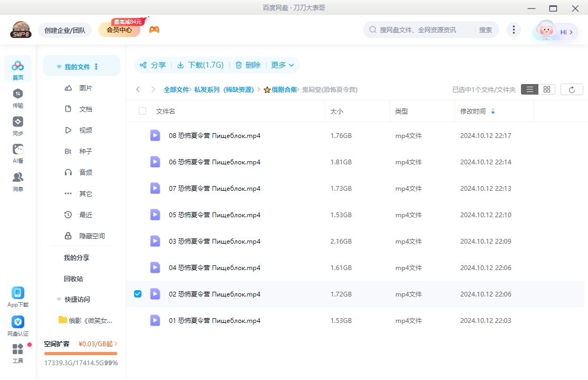Open the three-dot settings menu
588x380 pixels.
[514, 30]
